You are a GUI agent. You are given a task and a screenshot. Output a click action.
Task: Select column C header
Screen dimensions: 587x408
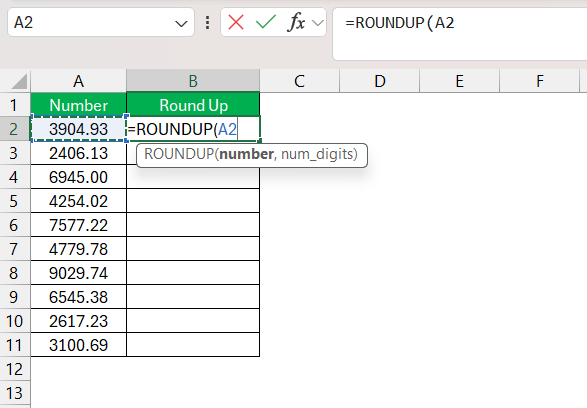click(299, 81)
